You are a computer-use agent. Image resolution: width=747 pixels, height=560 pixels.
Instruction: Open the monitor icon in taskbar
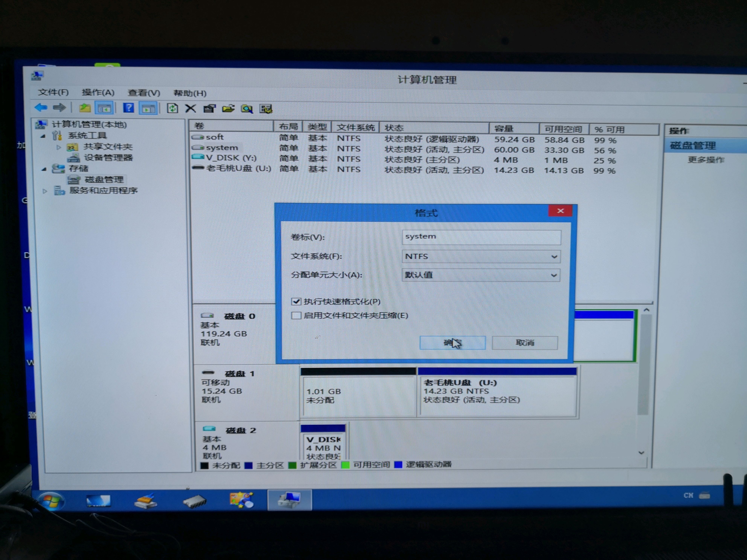coord(98,501)
